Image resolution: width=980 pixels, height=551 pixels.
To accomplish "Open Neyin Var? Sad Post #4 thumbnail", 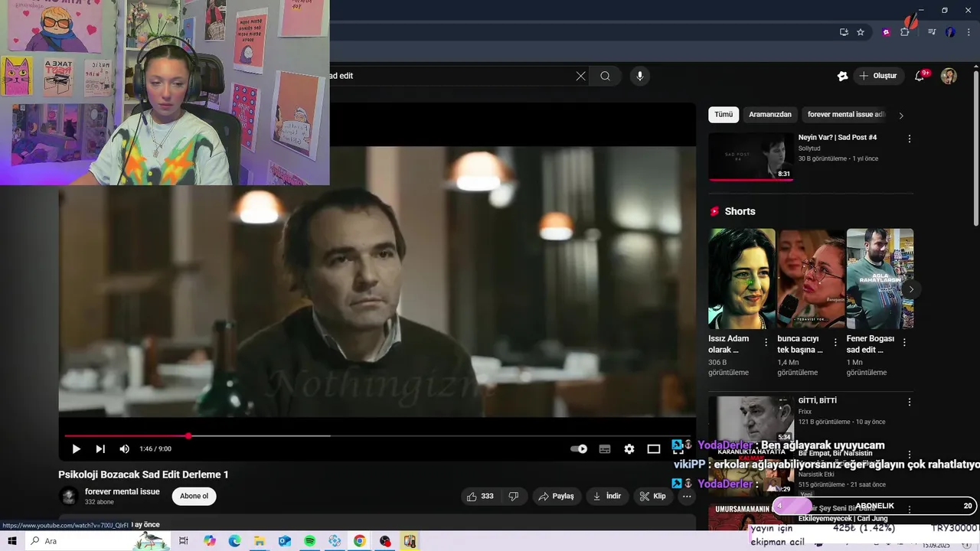I will coord(751,157).
